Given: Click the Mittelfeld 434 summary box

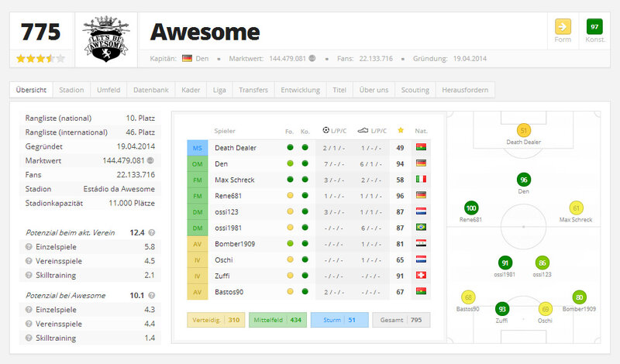Looking at the screenshot, I should click(x=277, y=320).
